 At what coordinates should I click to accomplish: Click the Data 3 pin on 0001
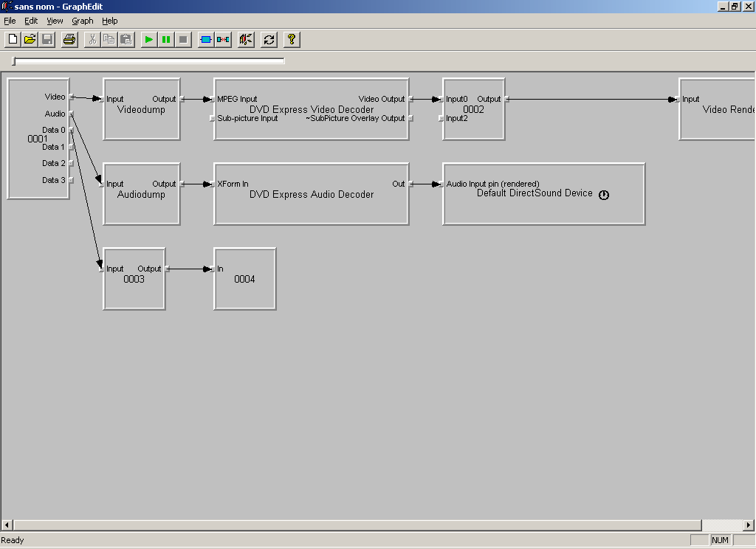coord(72,180)
